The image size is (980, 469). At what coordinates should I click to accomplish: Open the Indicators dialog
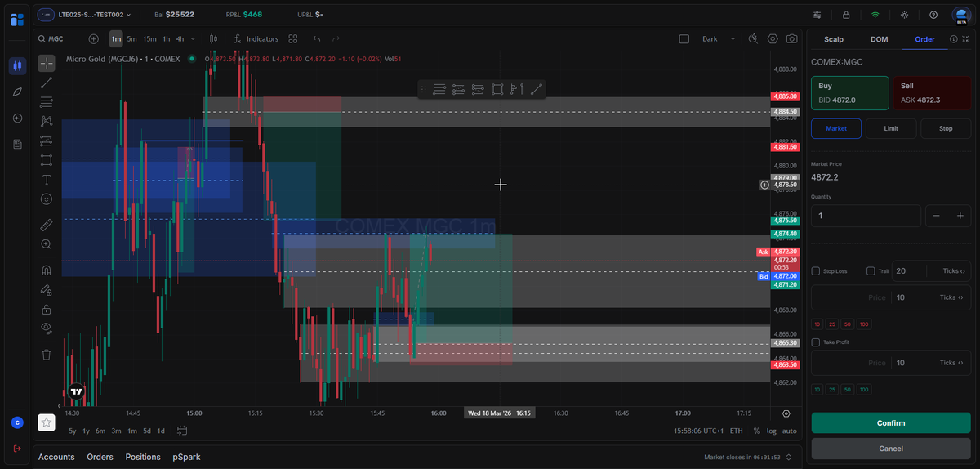(x=256, y=38)
